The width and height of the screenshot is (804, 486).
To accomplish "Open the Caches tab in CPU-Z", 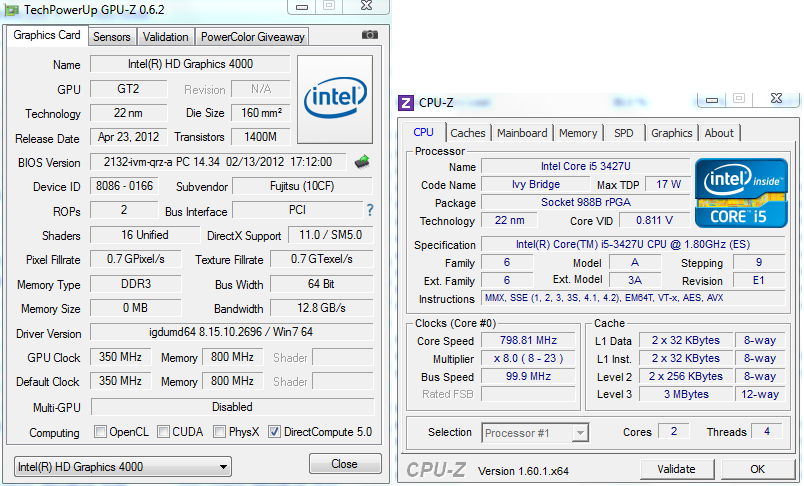I will pyautogui.click(x=467, y=133).
